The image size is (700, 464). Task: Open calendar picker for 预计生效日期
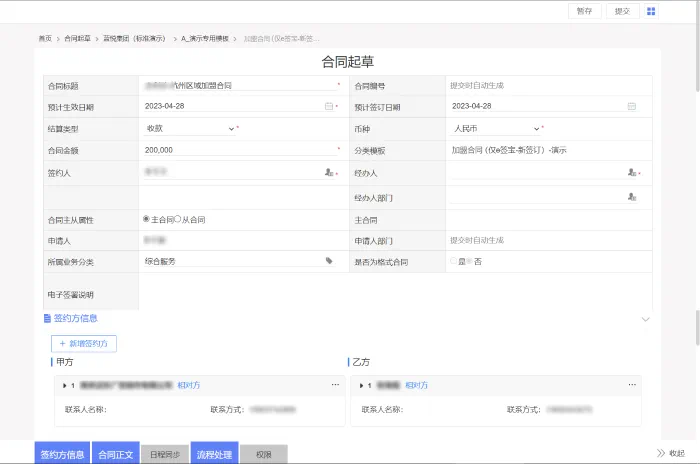coord(329,106)
